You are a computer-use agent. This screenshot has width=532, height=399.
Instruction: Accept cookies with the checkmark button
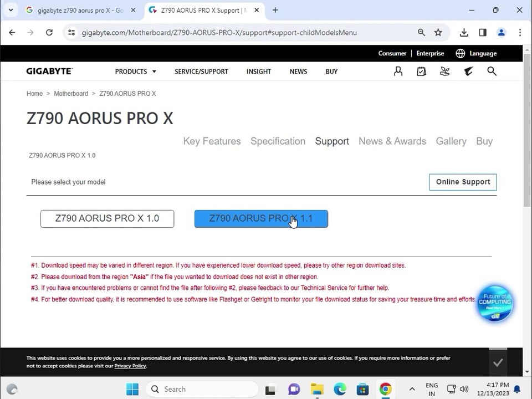[498, 362]
